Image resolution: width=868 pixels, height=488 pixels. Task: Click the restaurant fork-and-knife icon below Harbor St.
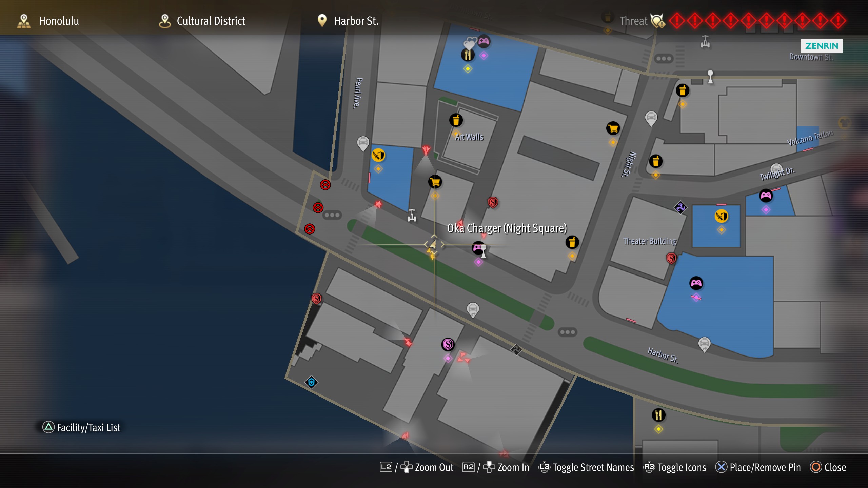pyautogui.click(x=658, y=415)
